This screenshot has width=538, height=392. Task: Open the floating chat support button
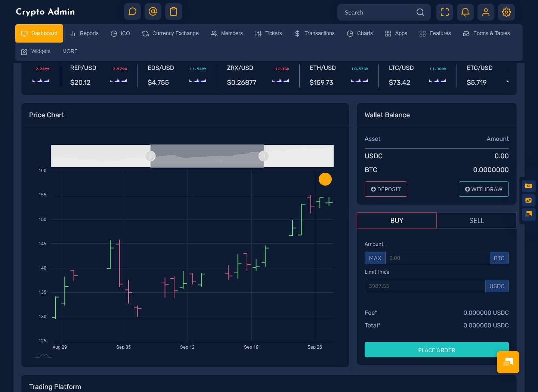click(508, 362)
